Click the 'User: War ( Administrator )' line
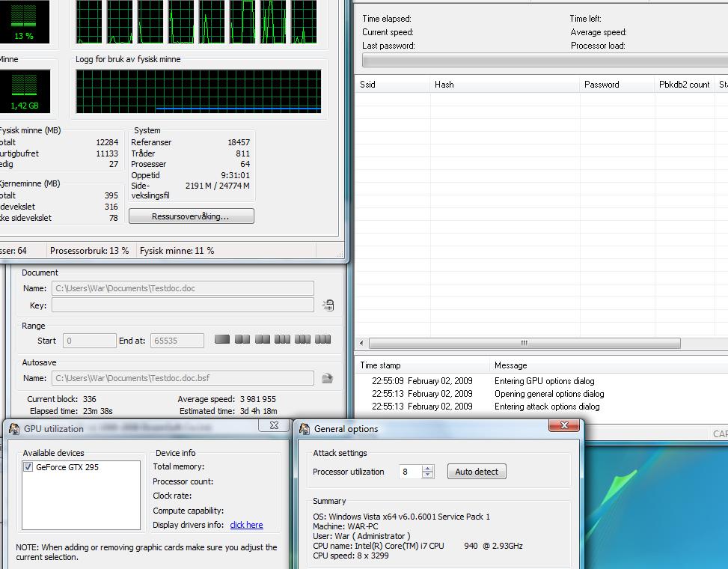 (361, 536)
